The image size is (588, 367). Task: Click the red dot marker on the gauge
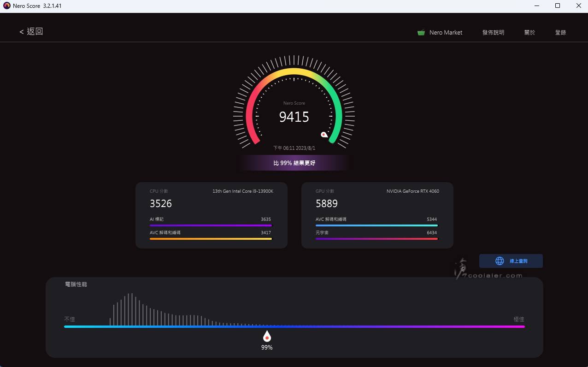pyautogui.click(x=324, y=135)
